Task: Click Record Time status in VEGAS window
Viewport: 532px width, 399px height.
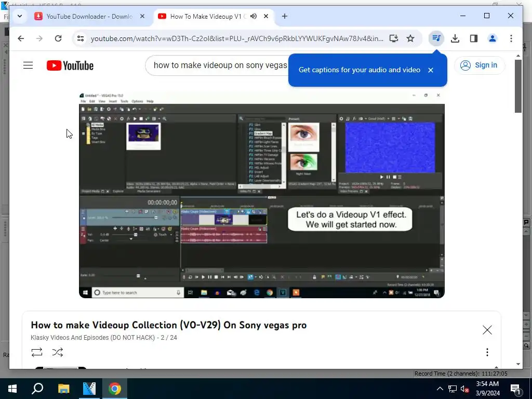Action: point(461,374)
